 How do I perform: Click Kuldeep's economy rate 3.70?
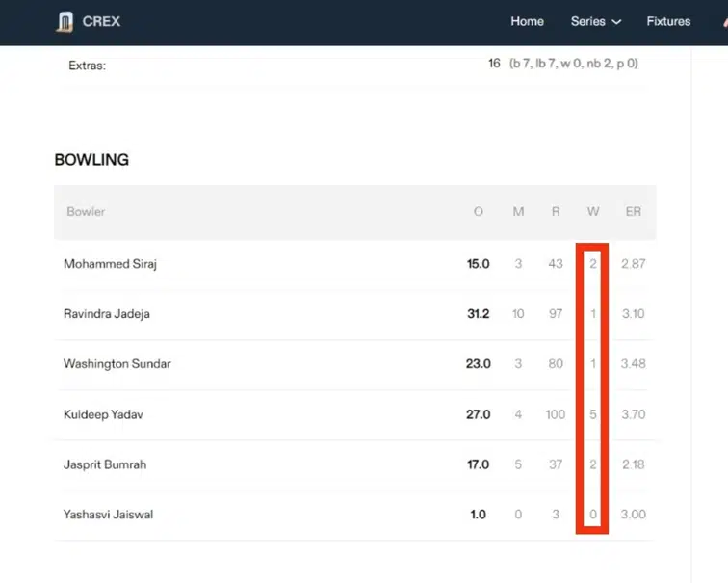point(634,414)
